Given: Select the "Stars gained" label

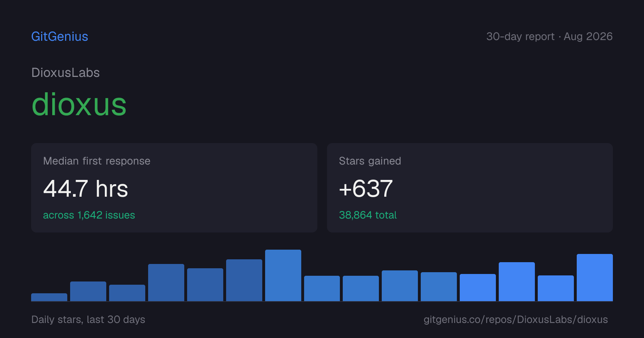Looking at the screenshot, I should pyautogui.click(x=370, y=161).
